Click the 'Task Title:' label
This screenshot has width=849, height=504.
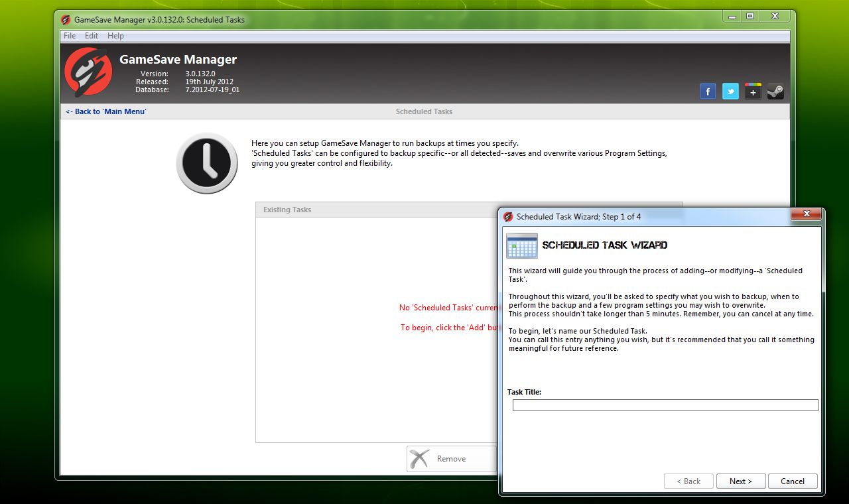pyautogui.click(x=524, y=392)
